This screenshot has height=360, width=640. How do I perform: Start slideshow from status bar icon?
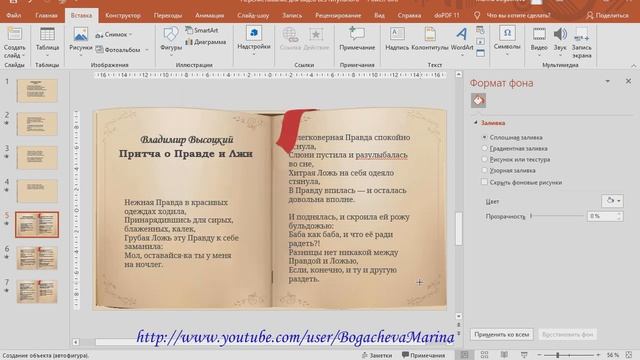(x=524, y=355)
